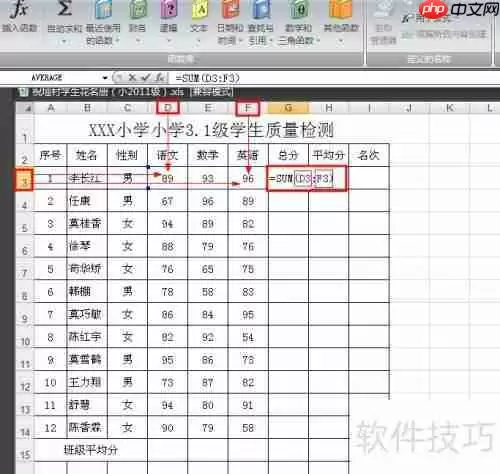Click the AutoSum sigma icon
The width and height of the screenshot is (500, 474).
pyautogui.click(x=64, y=9)
